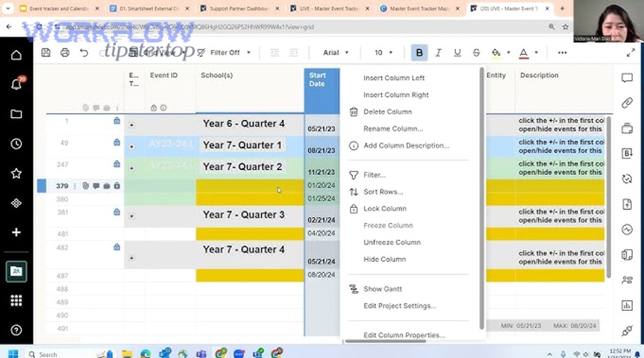Screen dimensions: 644x358
Task: Open the Filter Off dropdown
Action: click(x=224, y=52)
